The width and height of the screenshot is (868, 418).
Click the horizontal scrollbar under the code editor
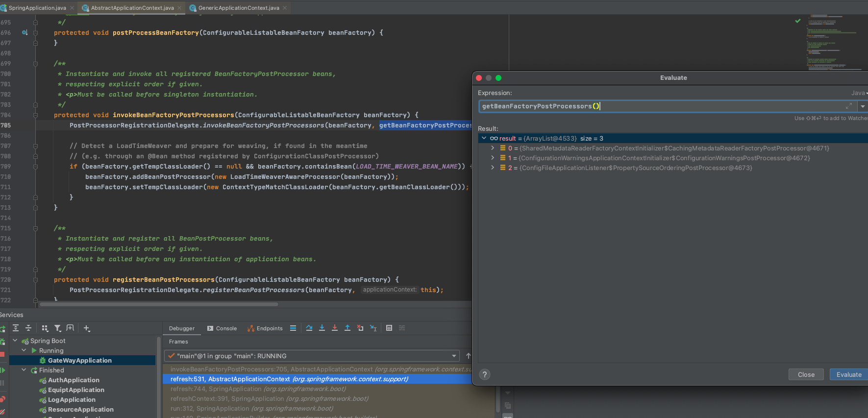159,304
